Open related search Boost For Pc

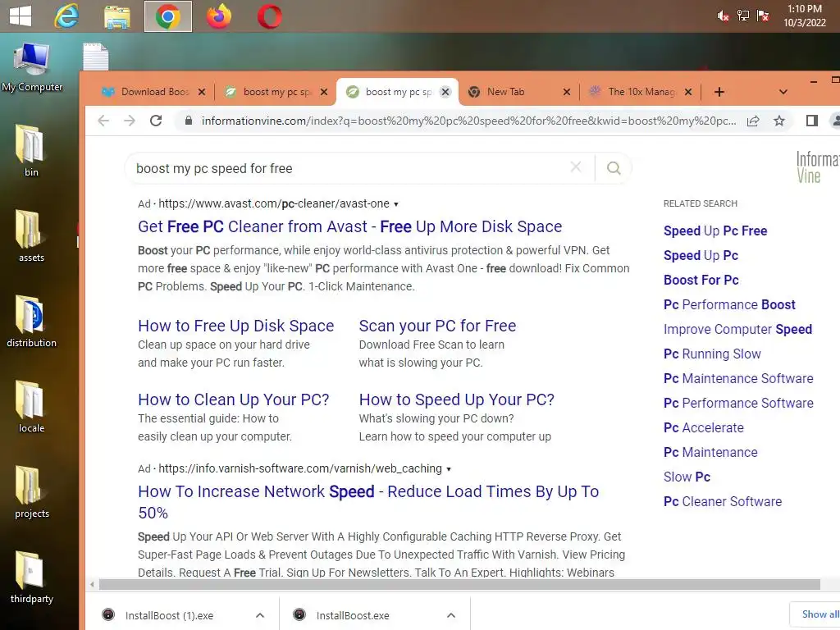[x=701, y=281]
